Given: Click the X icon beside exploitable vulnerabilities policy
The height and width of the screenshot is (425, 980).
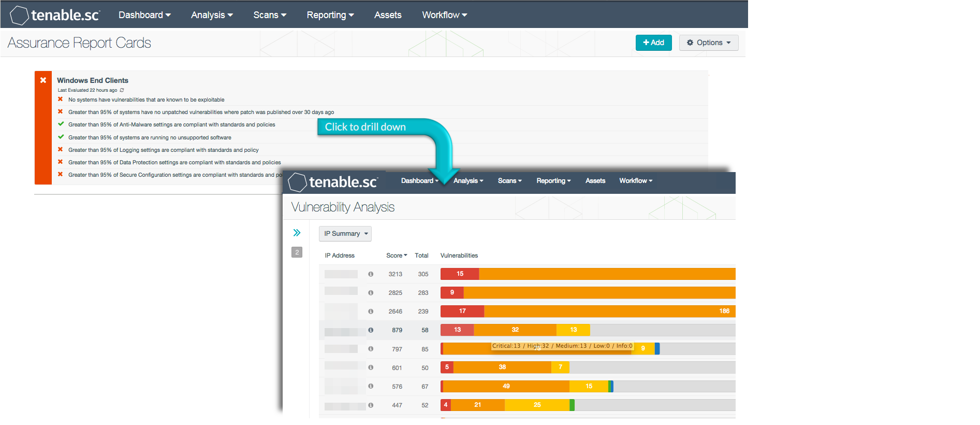Looking at the screenshot, I should 61,99.
